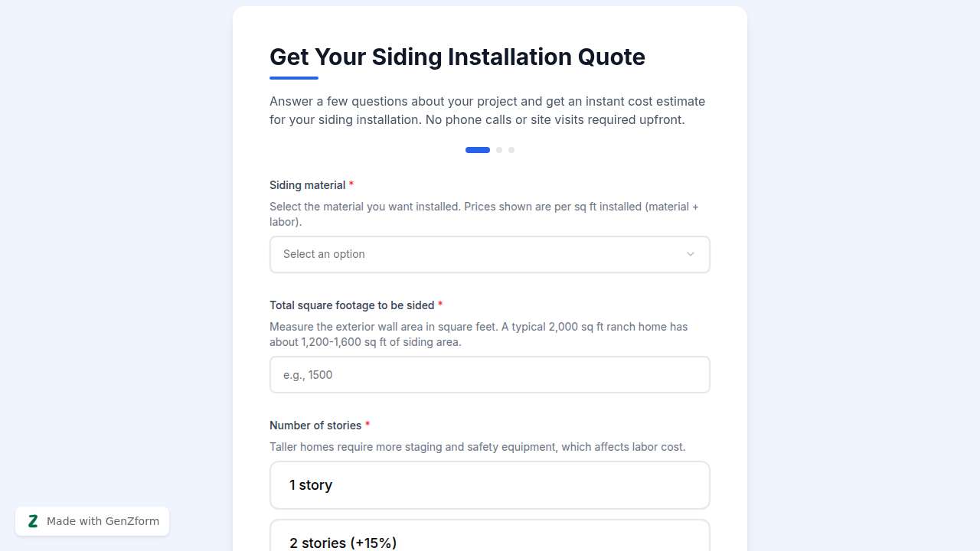Screen dimensions: 980x551
Task: Click the blue underline below the page title
Action: [293, 77]
